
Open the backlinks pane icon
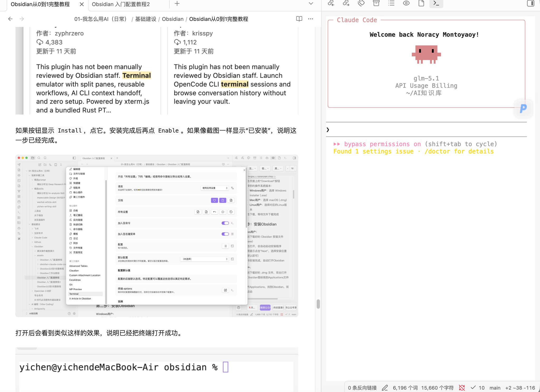point(331,3)
